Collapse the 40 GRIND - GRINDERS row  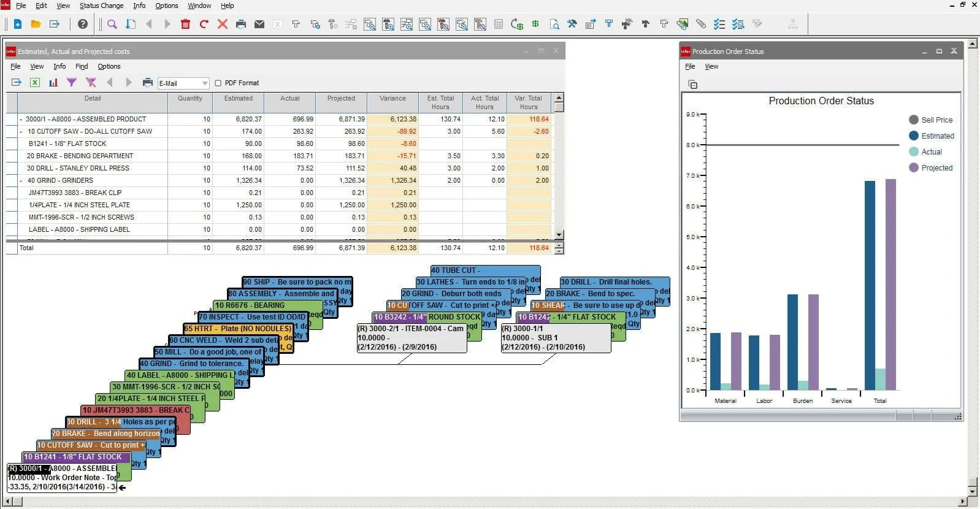pyautogui.click(x=21, y=180)
